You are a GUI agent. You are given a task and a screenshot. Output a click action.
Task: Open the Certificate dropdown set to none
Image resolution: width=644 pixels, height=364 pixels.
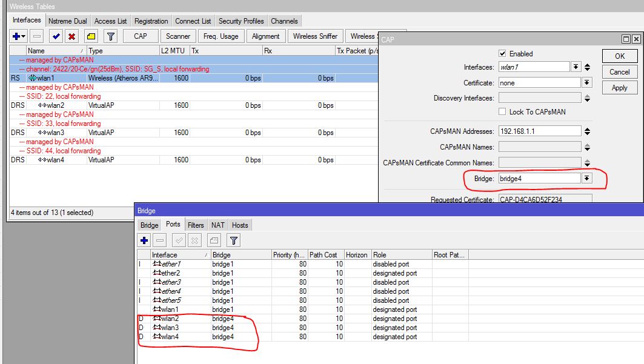(x=586, y=83)
